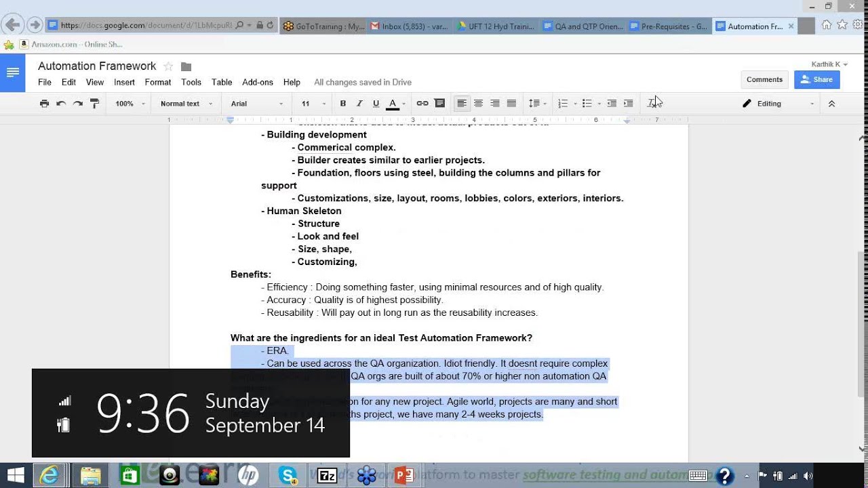The width and height of the screenshot is (868, 488).
Task: Open the Edit menu
Action: 68,82
